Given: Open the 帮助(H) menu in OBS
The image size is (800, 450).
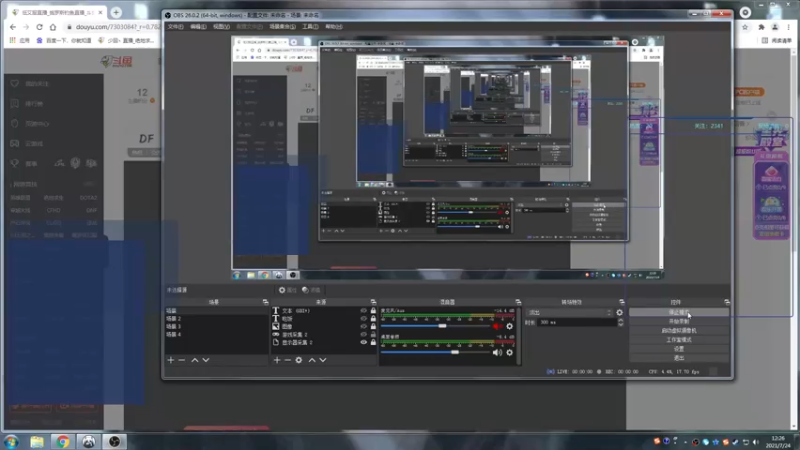Looking at the screenshot, I should coord(334,27).
